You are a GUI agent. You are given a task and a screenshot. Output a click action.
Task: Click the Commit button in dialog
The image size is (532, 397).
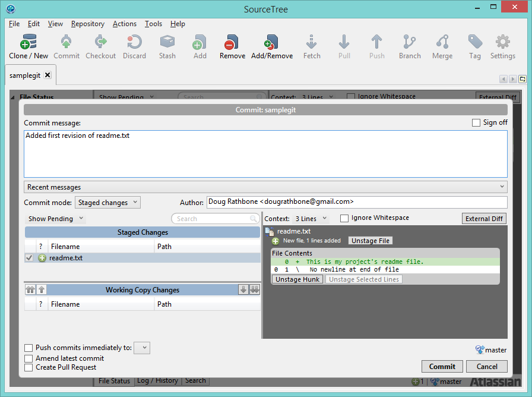(442, 367)
